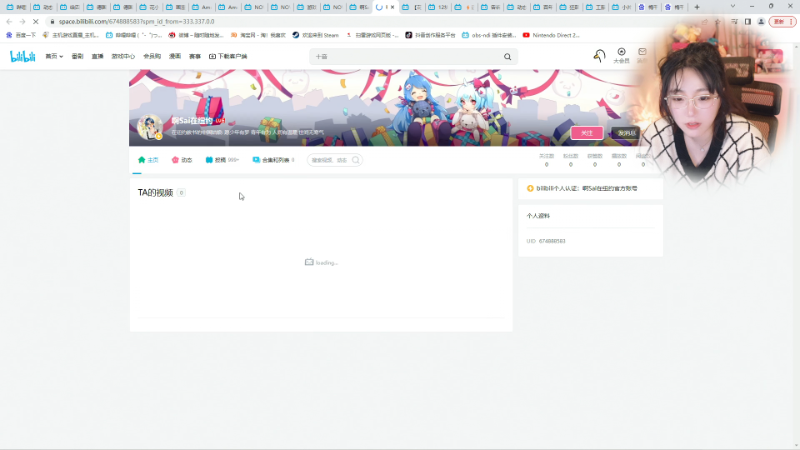Click the 下载客户端 download link

[228, 56]
